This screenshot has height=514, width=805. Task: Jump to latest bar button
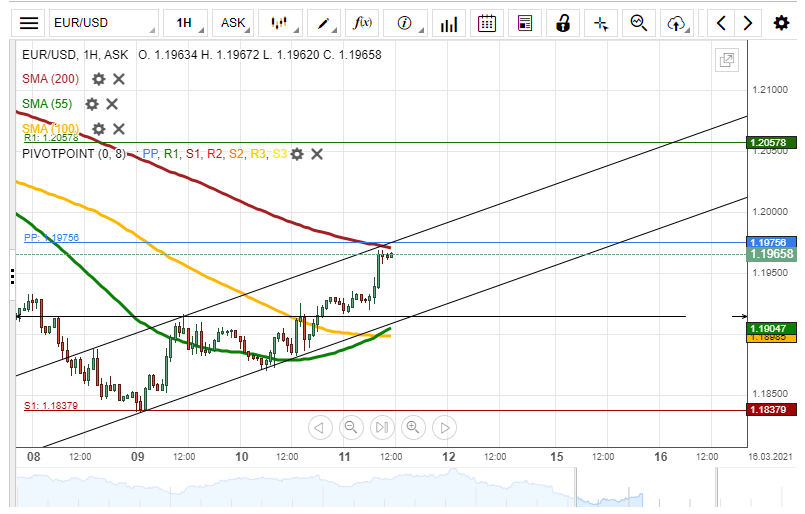point(382,428)
